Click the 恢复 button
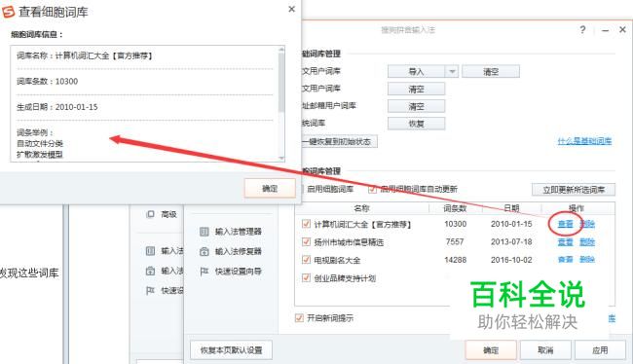 [x=416, y=123]
